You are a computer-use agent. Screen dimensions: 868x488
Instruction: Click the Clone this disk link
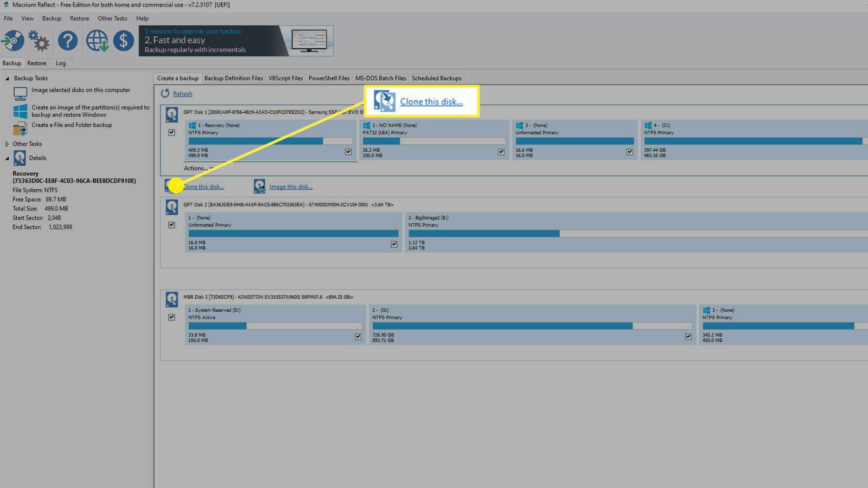tap(203, 187)
